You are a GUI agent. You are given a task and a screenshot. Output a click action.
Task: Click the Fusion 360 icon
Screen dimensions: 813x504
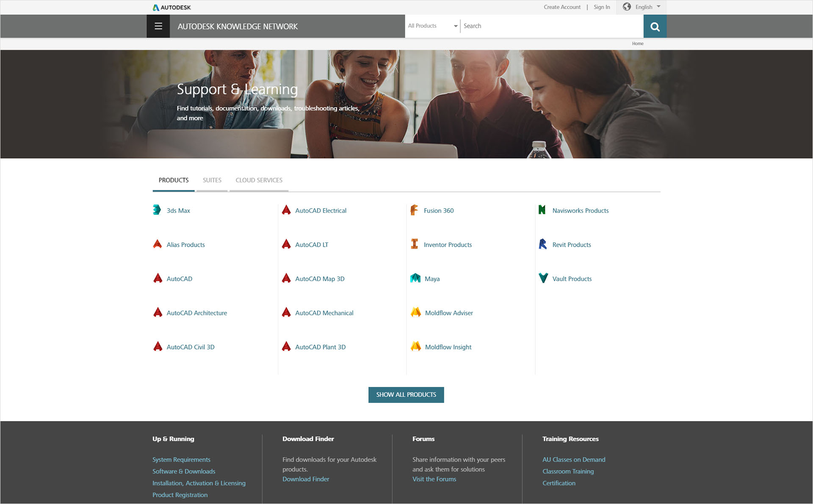414,210
